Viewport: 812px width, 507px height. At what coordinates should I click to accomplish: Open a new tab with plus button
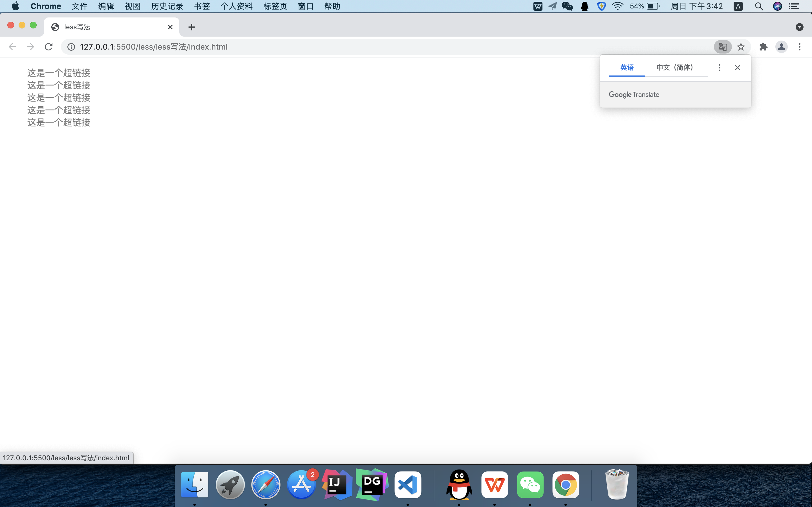point(192,27)
